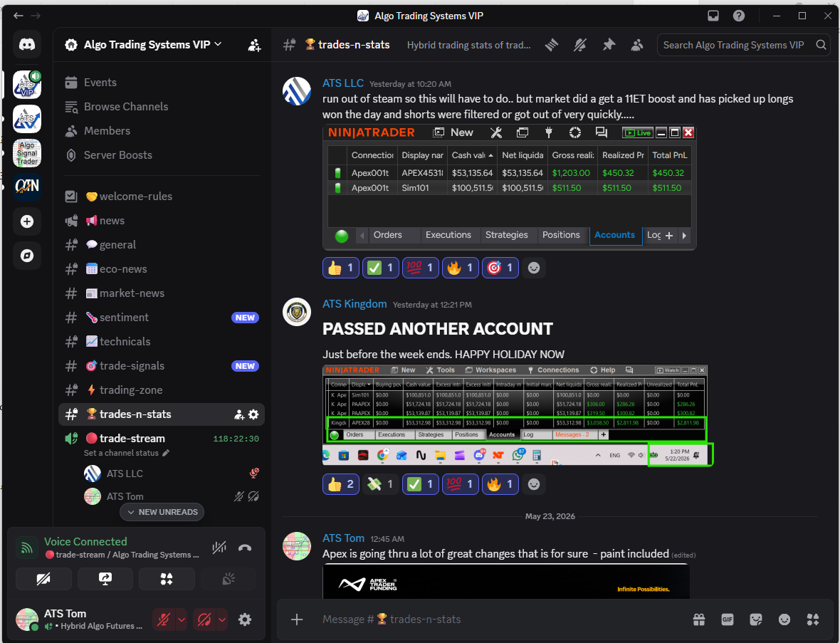
Task: Click the Add a Server plus icon
Action: (27, 221)
